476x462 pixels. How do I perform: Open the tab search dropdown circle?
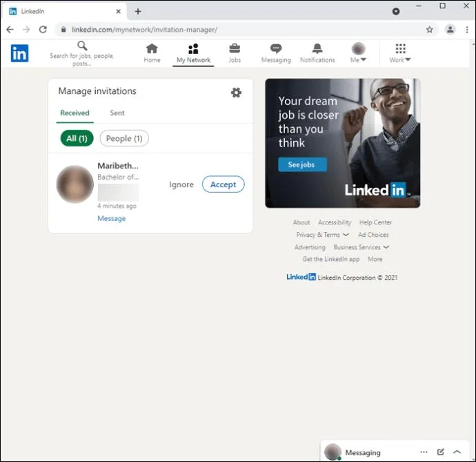coord(396,12)
